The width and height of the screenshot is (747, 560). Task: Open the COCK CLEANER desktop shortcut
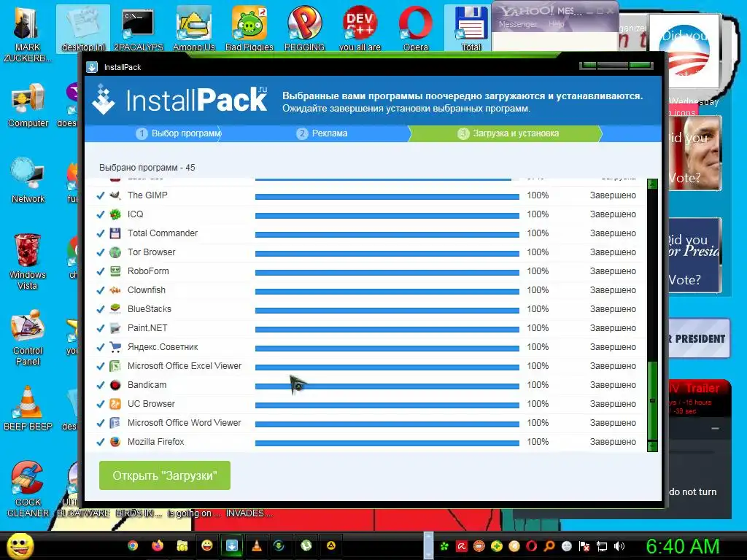pos(28,489)
